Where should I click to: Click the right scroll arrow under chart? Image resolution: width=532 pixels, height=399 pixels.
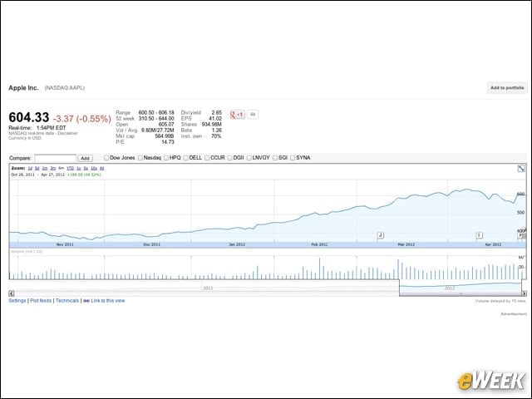[524, 293]
